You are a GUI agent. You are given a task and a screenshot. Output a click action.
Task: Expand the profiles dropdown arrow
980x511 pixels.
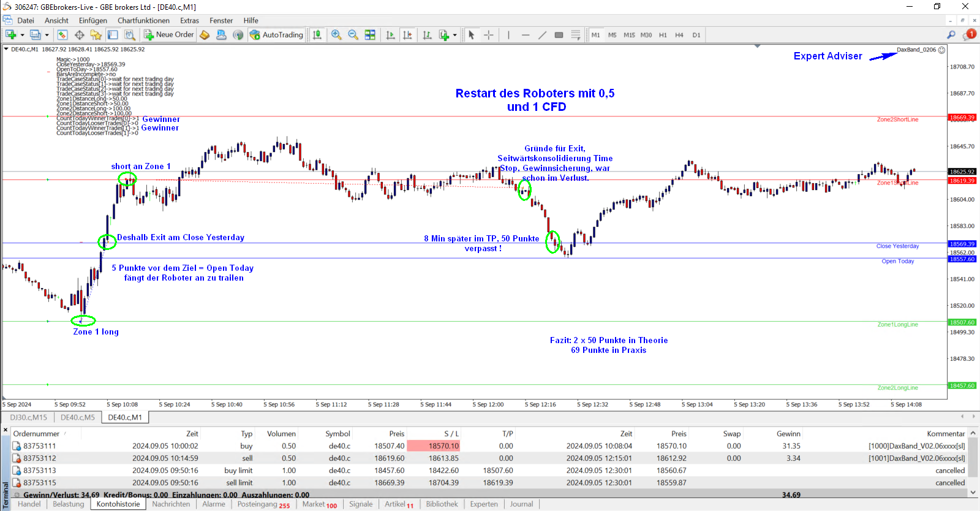47,35
